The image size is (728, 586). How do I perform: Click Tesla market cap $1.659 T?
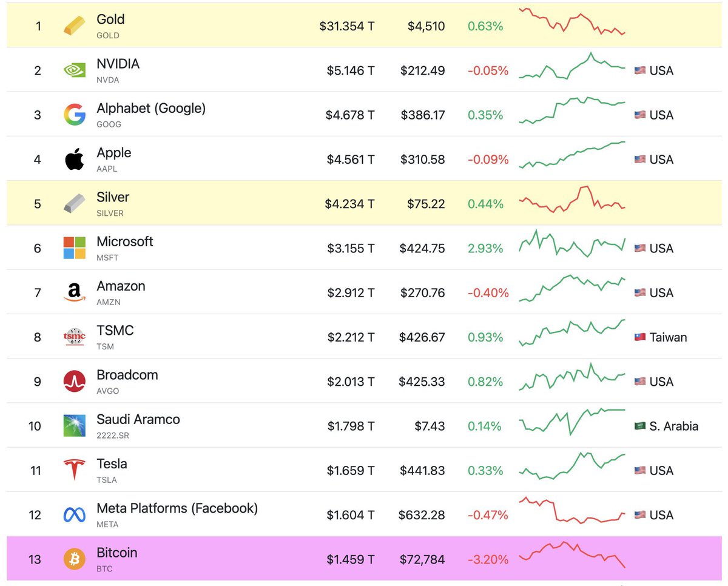pos(351,470)
